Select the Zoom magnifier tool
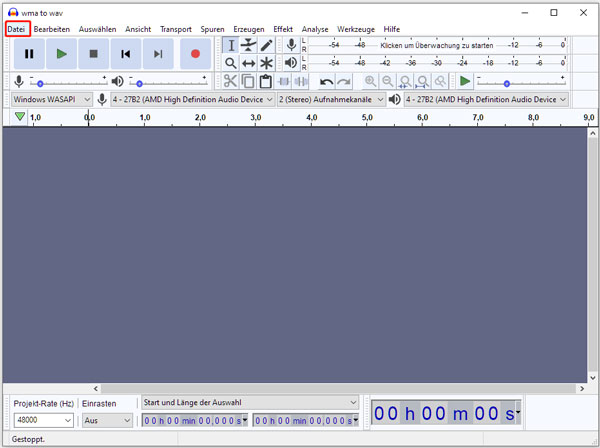The image size is (600, 448). 231,63
